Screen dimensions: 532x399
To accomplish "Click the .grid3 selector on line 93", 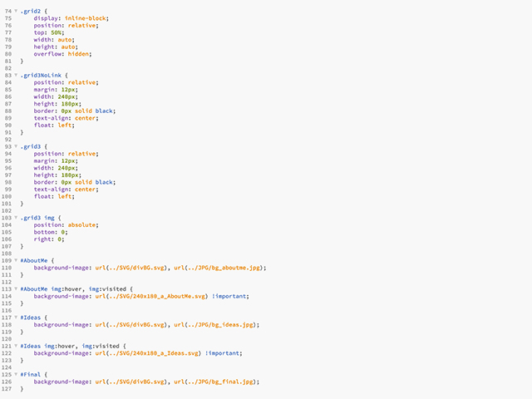I will [31, 146].
